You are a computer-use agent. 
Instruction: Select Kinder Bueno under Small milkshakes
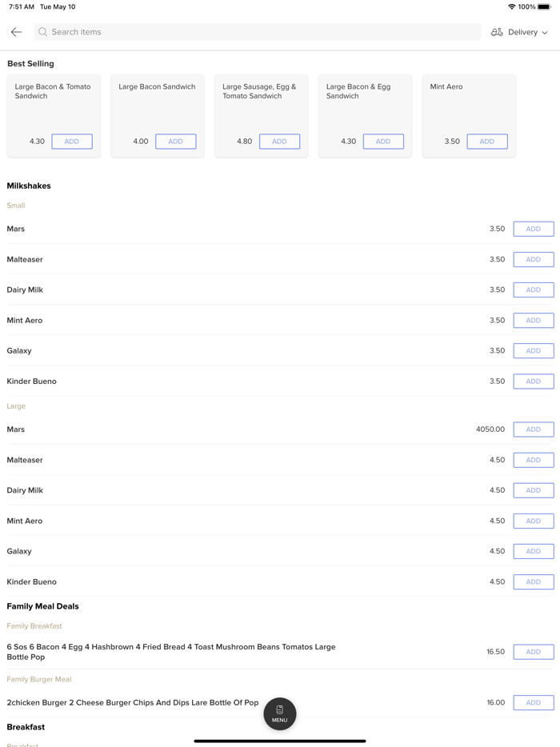31,381
